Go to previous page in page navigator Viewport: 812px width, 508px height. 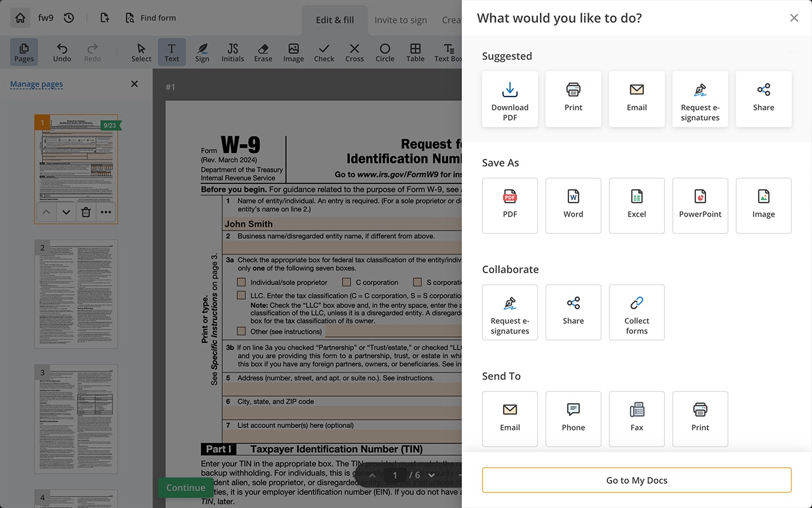(x=372, y=475)
